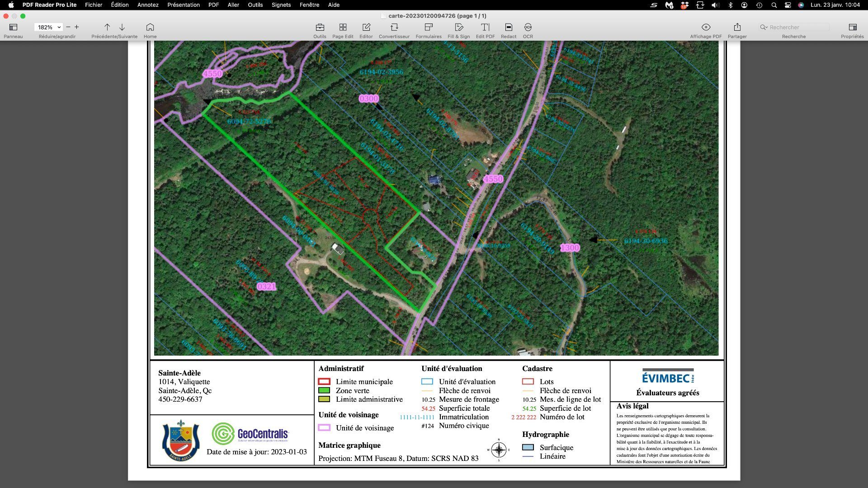Open the Formulaires tool
This screenshot has height=488, width=868.
pyautogui.click(x=429, y=27)
